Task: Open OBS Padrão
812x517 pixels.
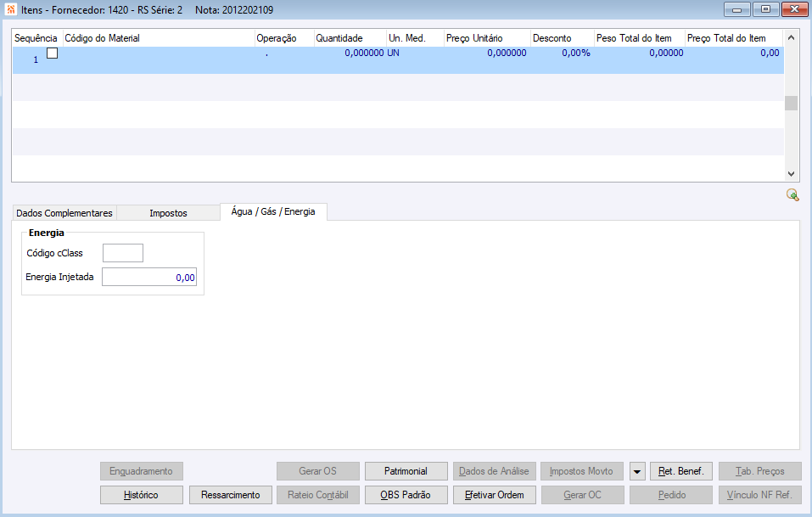Action: [406, 495]
